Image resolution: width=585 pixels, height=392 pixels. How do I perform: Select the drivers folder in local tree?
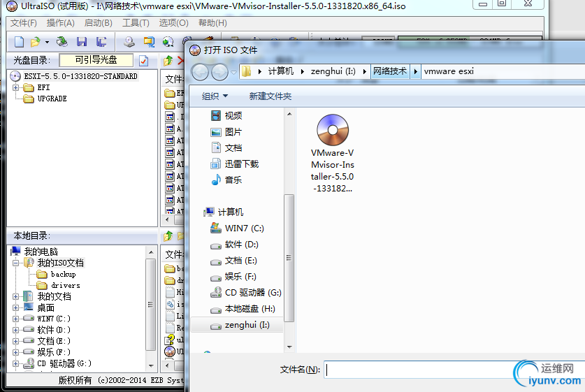[x=66, y=285]
